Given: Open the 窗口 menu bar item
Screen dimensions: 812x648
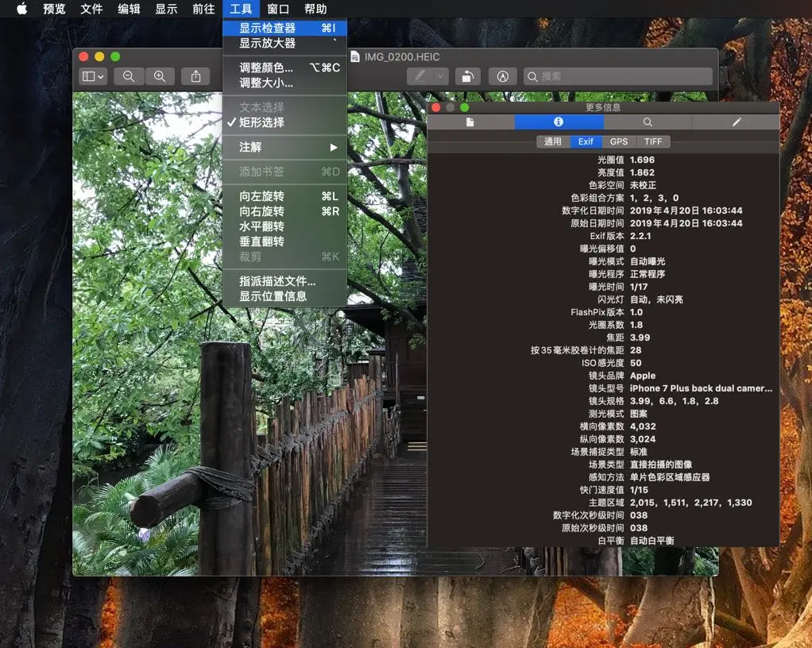Looking at the screenshot, I should coord(278,9).
